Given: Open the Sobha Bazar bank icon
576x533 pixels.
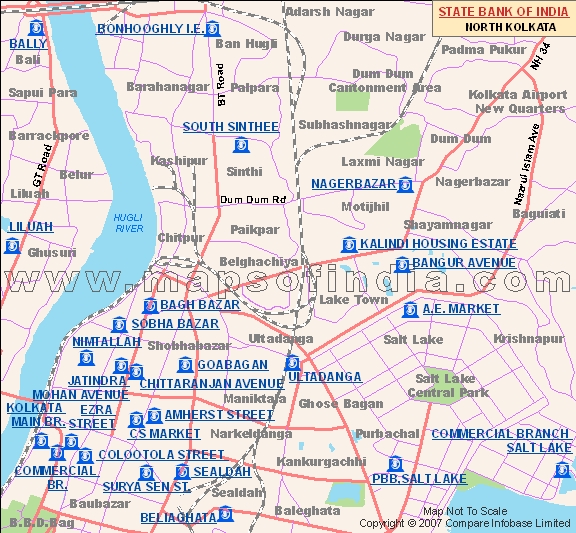Looking at the screenshot, I should 119,325.
